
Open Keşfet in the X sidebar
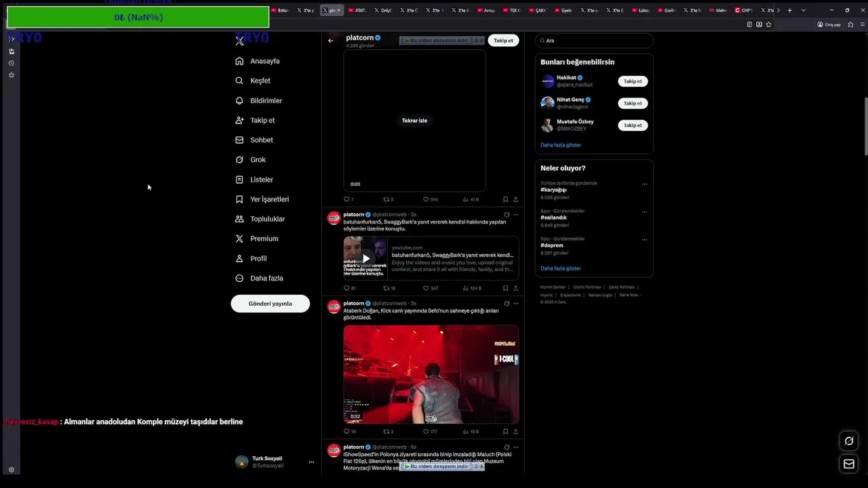pos(252,81)
